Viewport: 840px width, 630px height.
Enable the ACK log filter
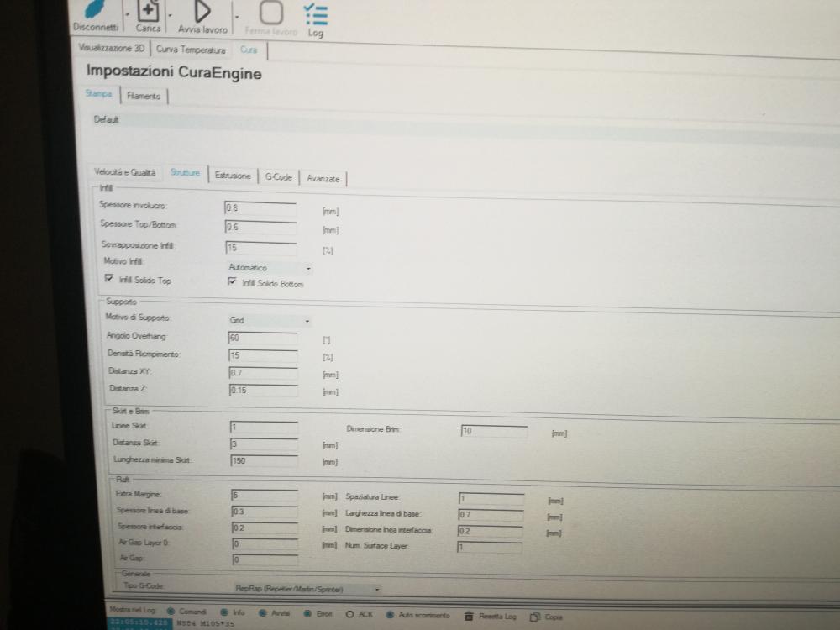point(349,614)
